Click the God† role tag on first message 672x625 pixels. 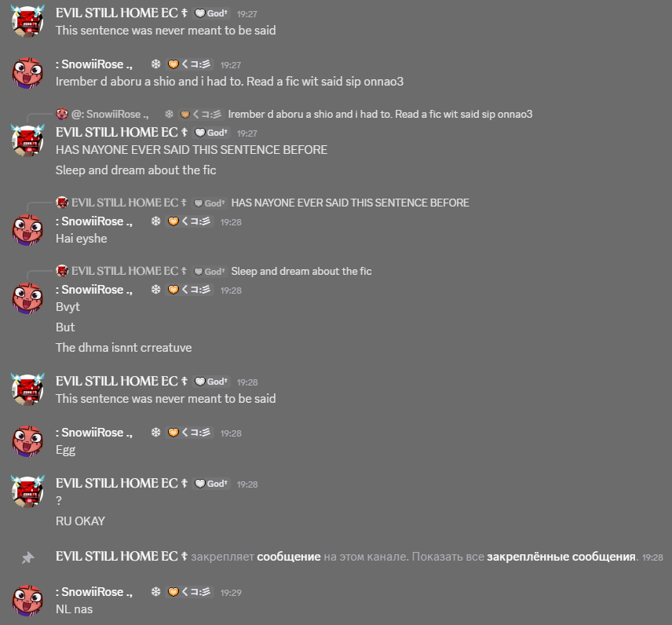tap(212, 13)
